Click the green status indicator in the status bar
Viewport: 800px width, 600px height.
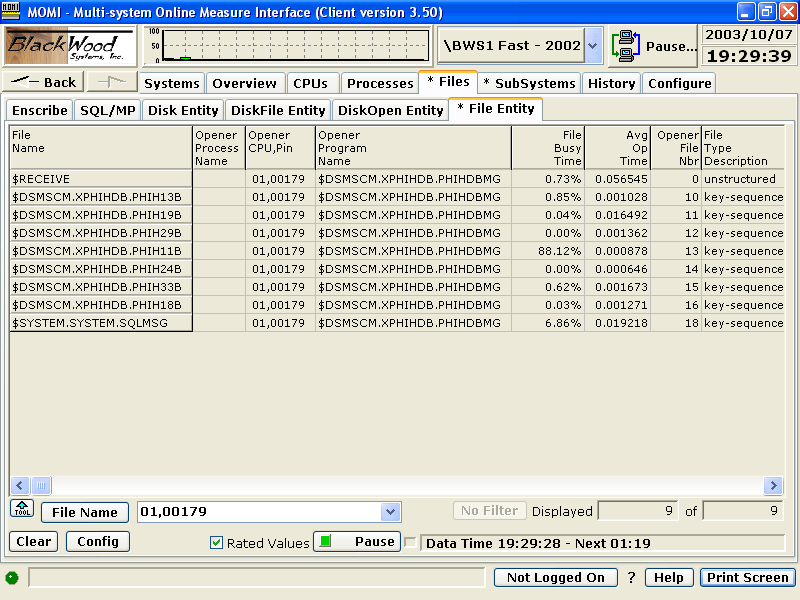pos(12,578)
